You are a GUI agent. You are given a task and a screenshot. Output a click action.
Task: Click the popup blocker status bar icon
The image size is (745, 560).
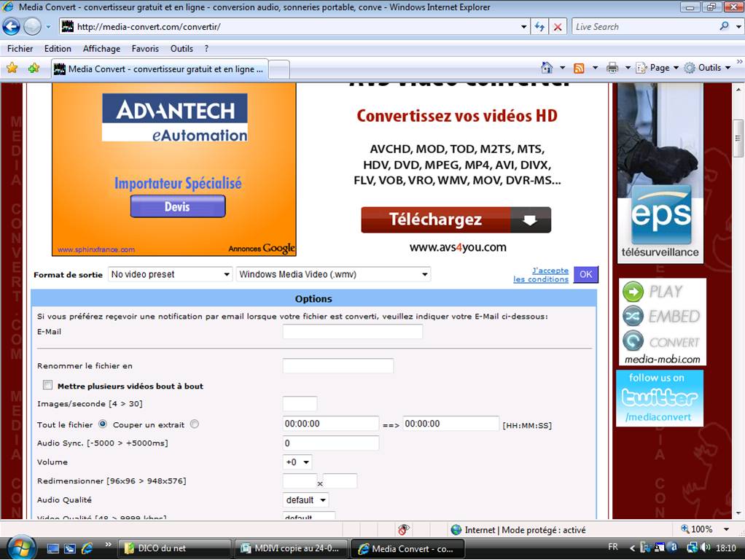(403, 529)
